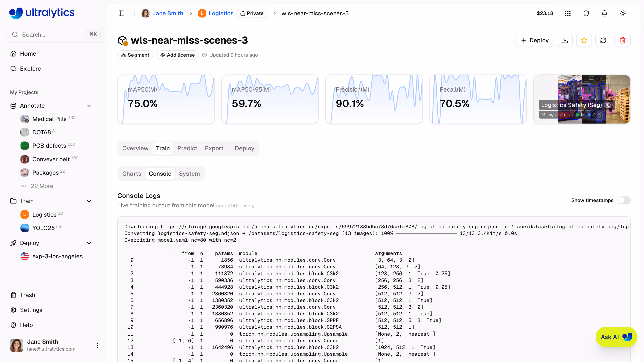The image size is (644, 362).
Task: Select the Train tab
Action: pyautogui.click(x=163, y=148)
